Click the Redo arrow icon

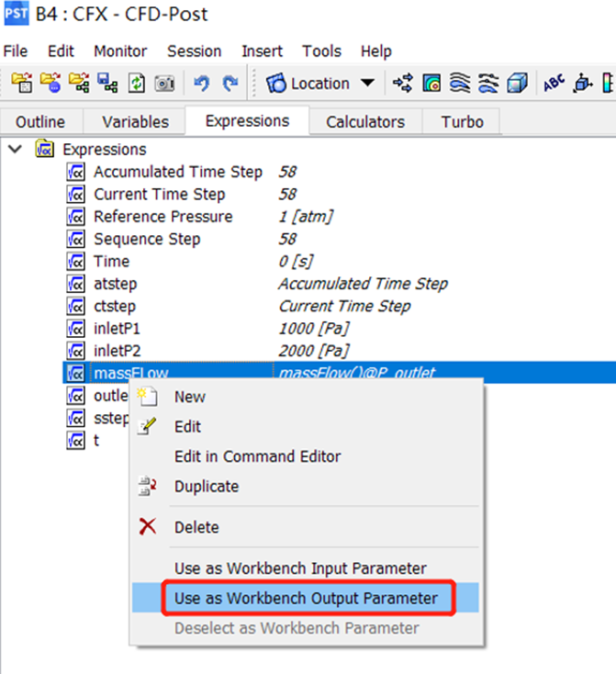click(x=230, y=83)
